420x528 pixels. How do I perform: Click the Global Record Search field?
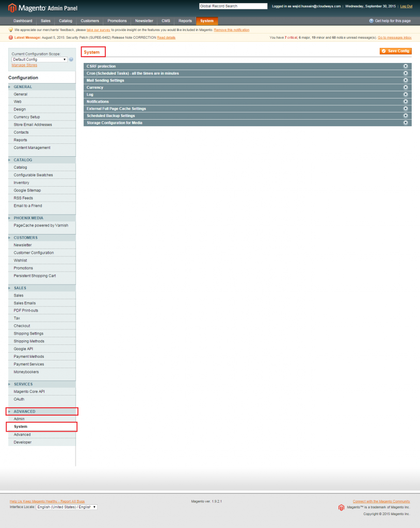233,6
